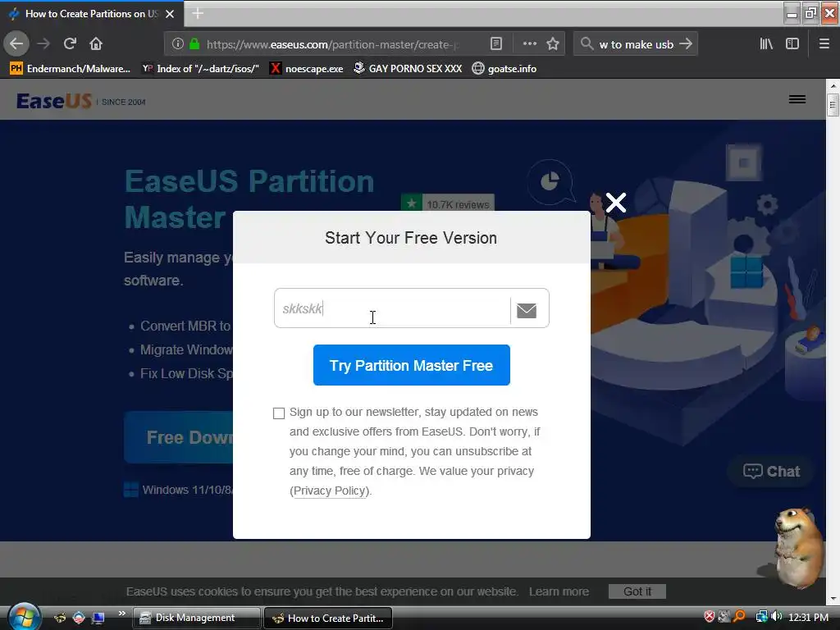Open EaseUS site hamburger menu

tap(797, 99)
